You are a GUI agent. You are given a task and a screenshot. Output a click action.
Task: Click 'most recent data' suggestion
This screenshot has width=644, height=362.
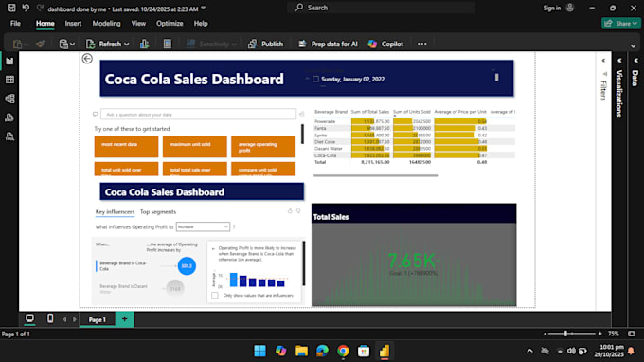126,147
